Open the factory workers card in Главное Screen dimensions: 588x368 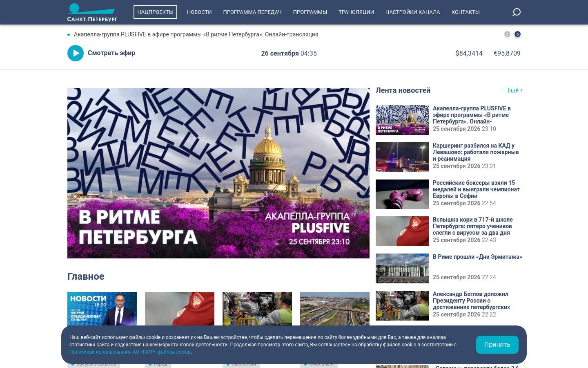[x=257, y=309]
